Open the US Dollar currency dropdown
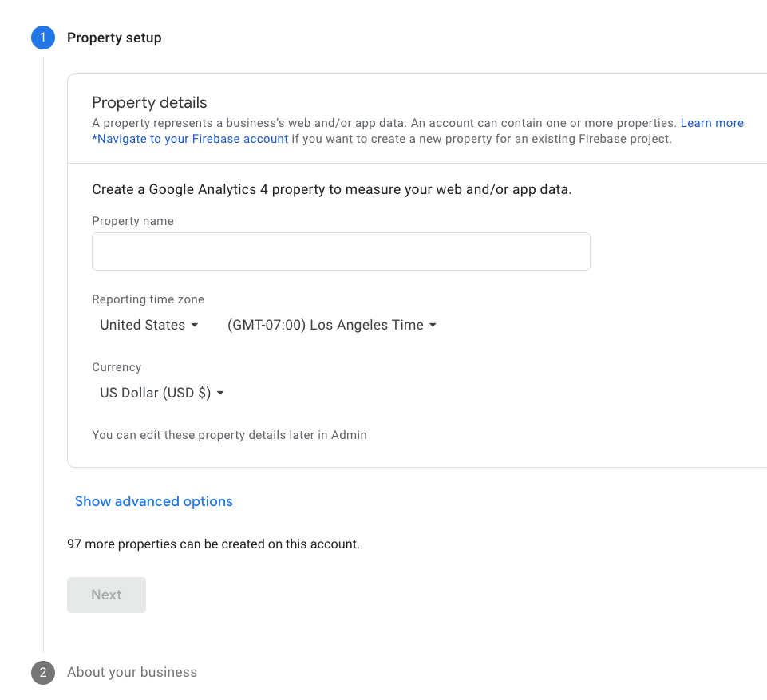Viewport: 767px width, 700px height. click(x=162, y=393)
